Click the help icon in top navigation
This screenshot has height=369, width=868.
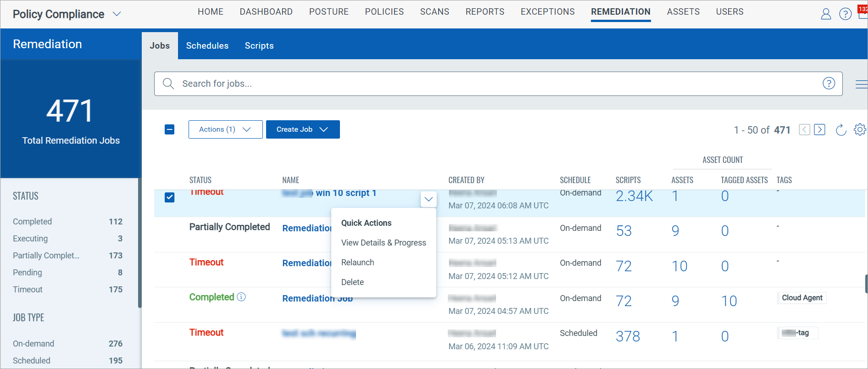[x=845, y=14]
